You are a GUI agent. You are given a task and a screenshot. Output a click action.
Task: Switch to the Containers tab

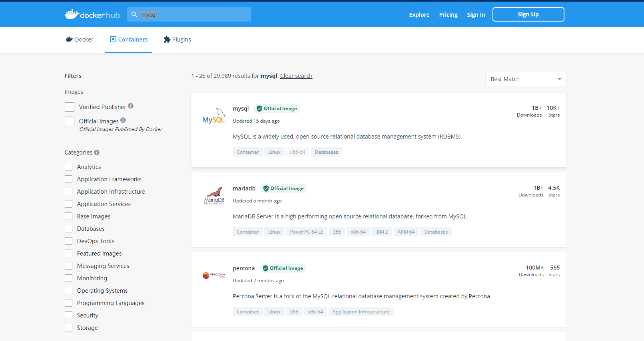tap(129, 40)
